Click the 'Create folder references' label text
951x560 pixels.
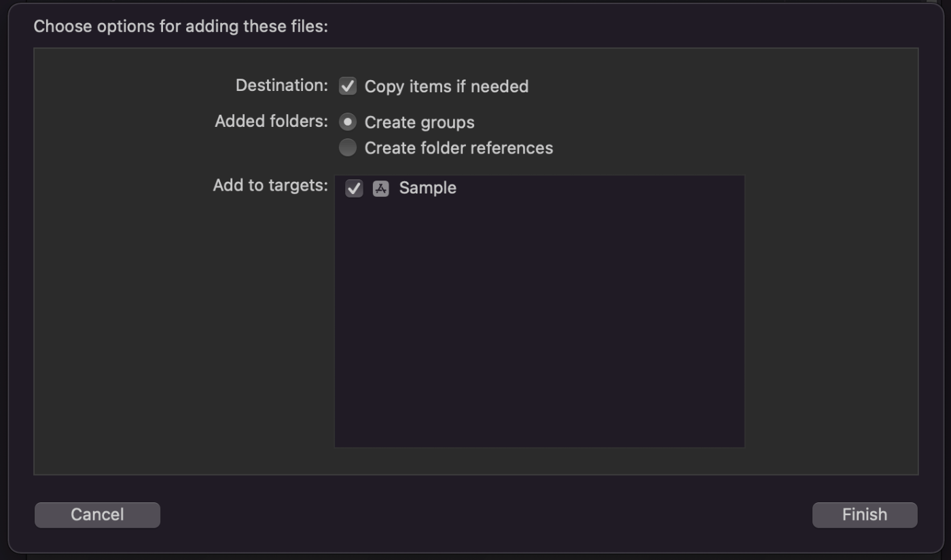point(459,148)
